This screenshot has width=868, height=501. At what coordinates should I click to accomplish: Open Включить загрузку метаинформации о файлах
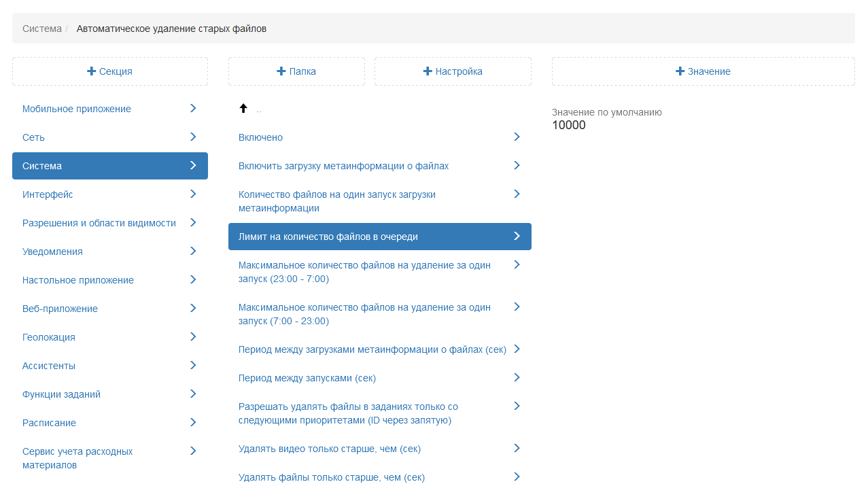(x=343, y=166)
